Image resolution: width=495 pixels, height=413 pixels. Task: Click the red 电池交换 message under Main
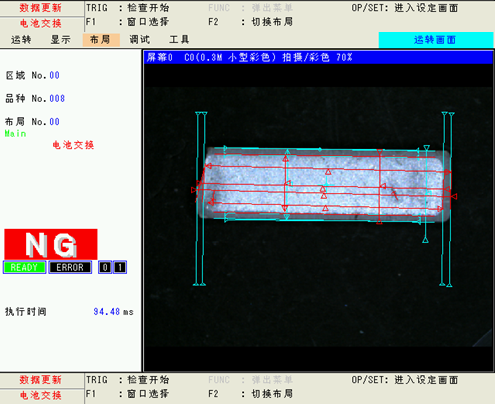(x=73, y=145)
